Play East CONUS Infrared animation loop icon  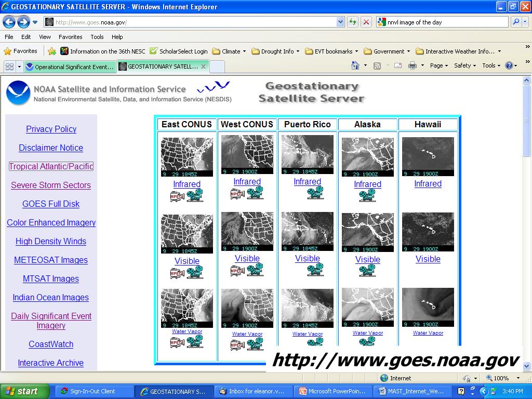(195, 196)
